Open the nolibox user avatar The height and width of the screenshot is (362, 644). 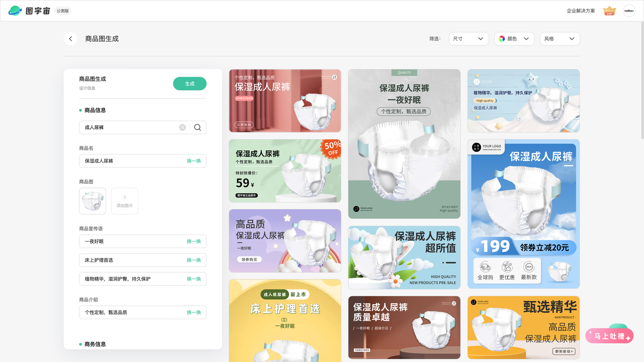(x=629, y=11)
